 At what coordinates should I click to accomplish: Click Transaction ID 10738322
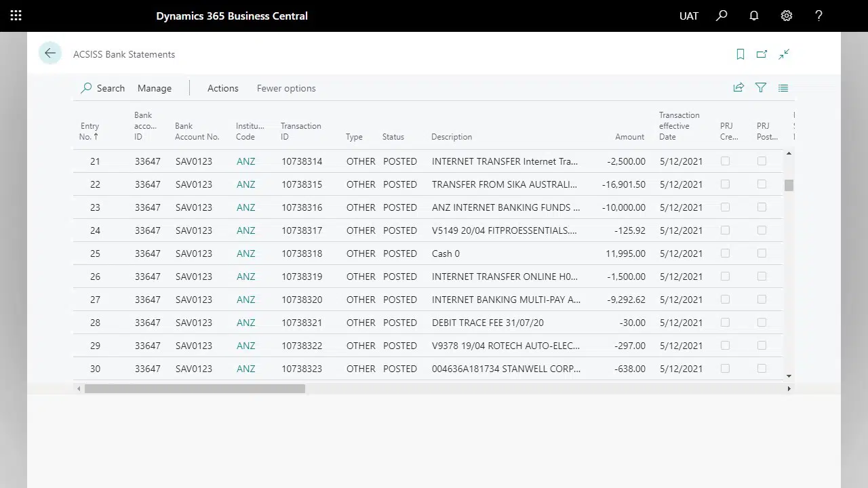302,346
